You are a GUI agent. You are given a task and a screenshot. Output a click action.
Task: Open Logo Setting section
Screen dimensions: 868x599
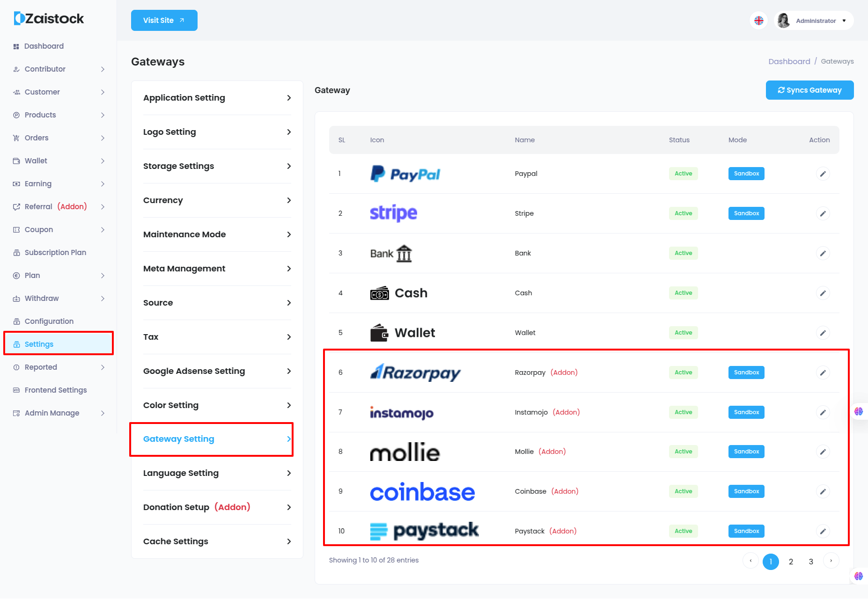pyautogui.click(x=217, y=132)
